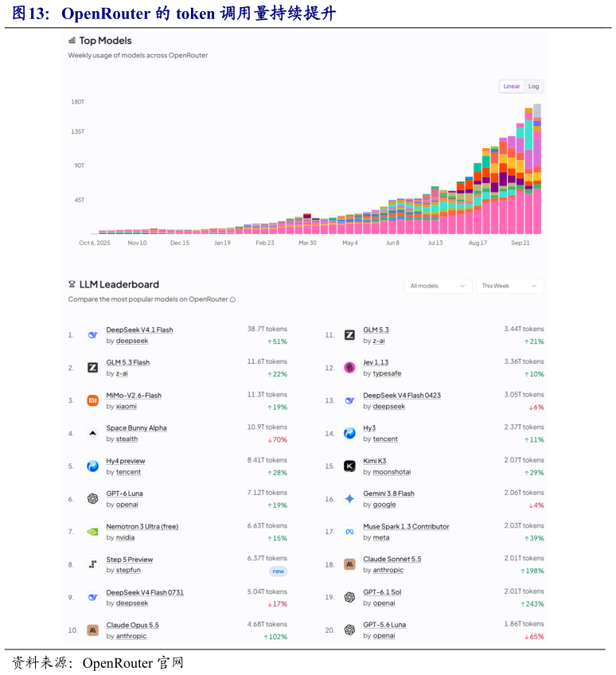
Task: Open the Gemini 3.8 Flash model link
Action: (388, 494)
